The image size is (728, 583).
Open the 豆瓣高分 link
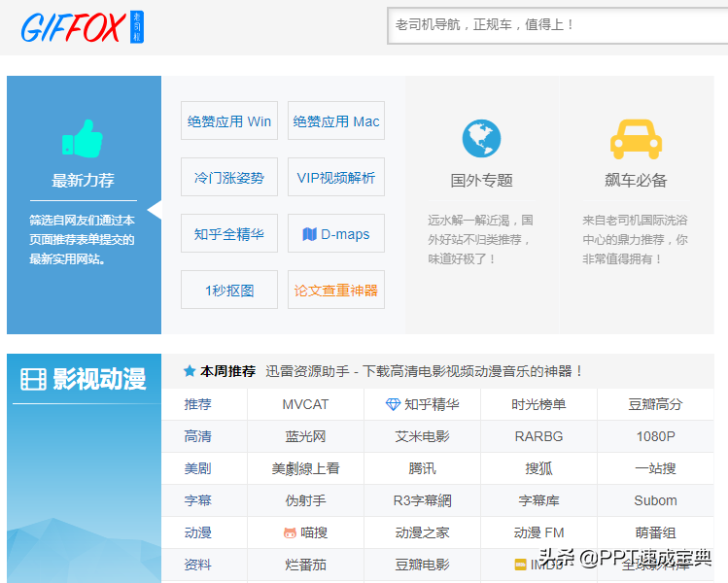(655, 404)
